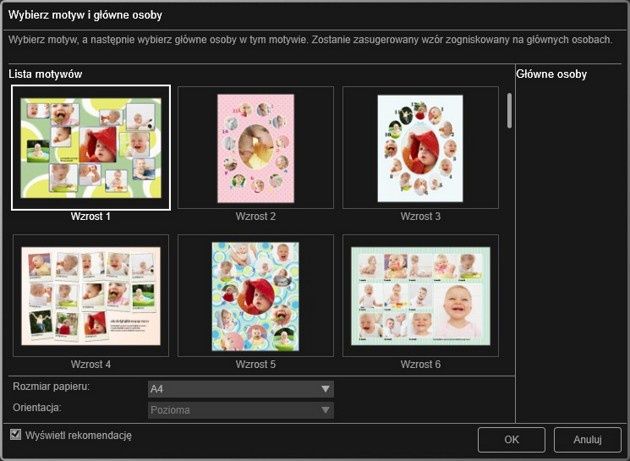Confirm with the OK button
The image size is (630, 461).
[x=511, y=440]
